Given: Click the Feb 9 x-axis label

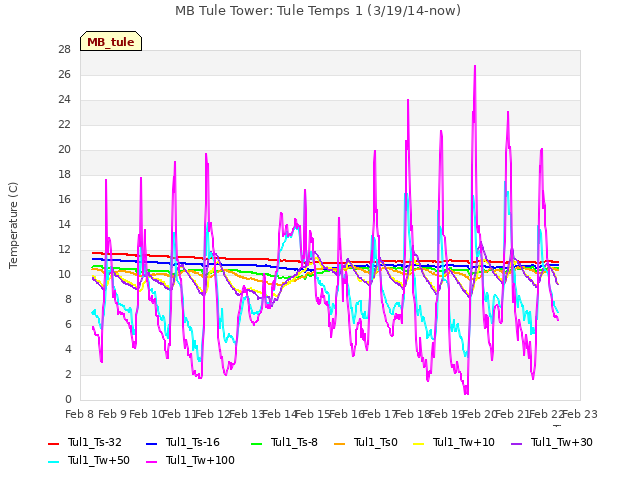Looking at the screenshot, I should click(113, 414).
